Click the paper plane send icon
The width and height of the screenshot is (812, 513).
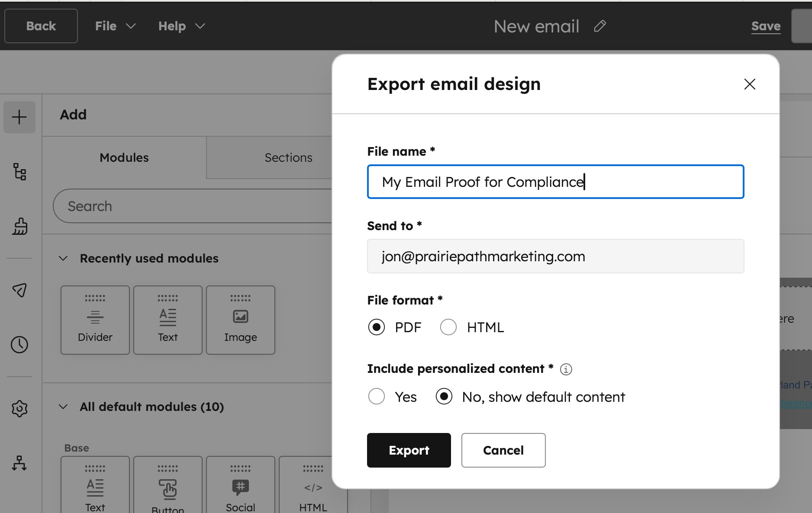tap(19, 290)
